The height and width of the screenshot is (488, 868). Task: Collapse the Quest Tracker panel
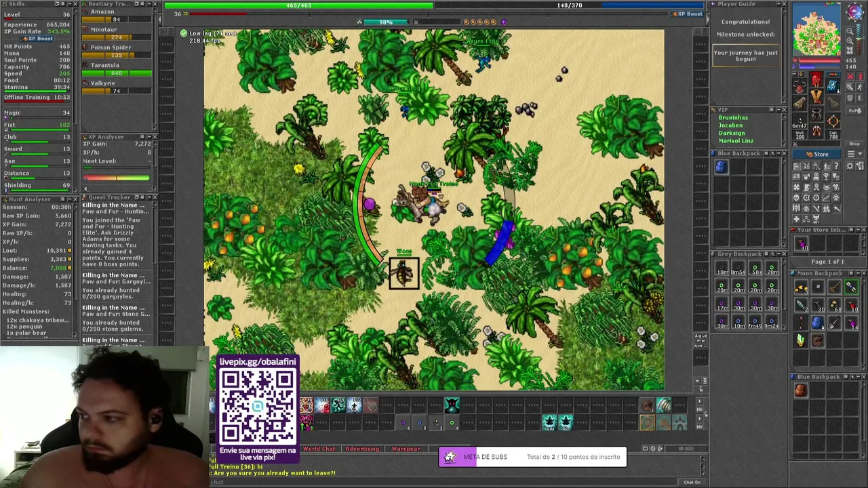pos(149,197)
